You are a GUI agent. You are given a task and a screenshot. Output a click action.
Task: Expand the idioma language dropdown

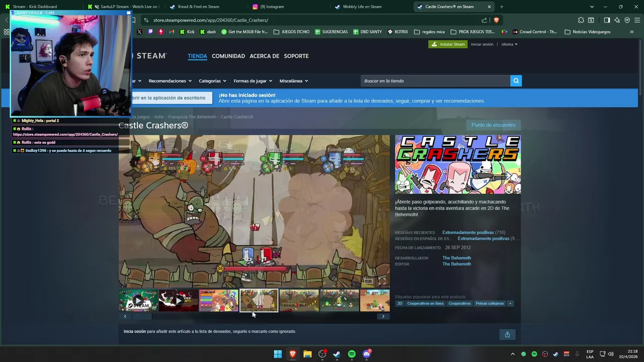509,44
